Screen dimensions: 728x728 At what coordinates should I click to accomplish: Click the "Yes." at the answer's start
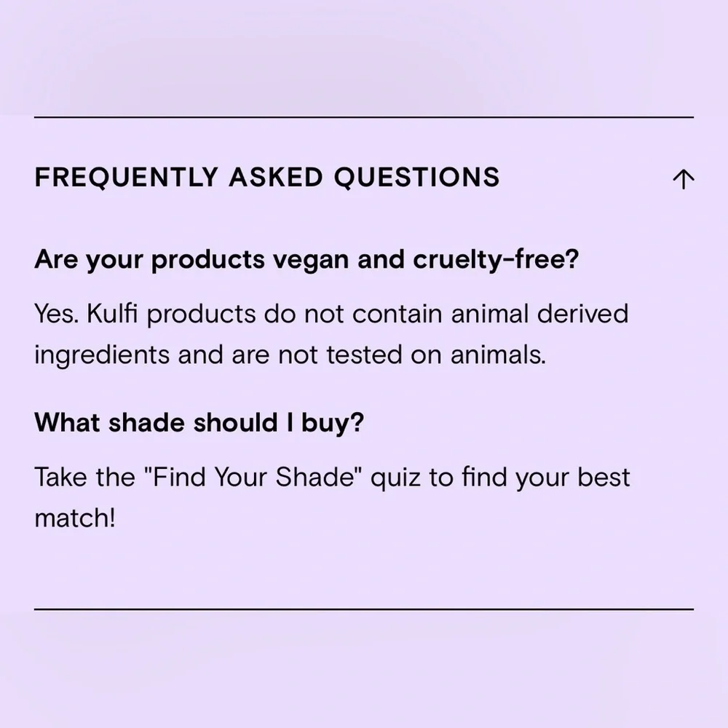coord(57,314)
